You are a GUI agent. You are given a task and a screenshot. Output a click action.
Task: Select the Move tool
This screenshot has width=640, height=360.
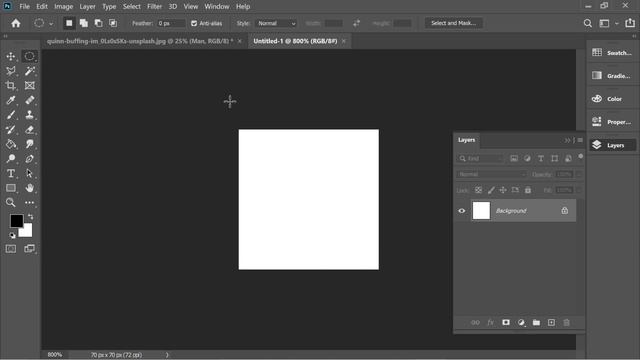pos(11,56)
